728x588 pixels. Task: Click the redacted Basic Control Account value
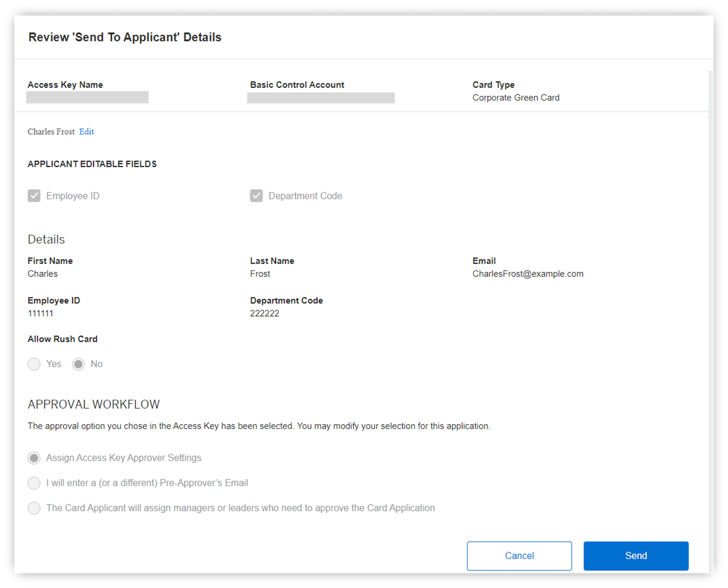[x=321, y=98]
